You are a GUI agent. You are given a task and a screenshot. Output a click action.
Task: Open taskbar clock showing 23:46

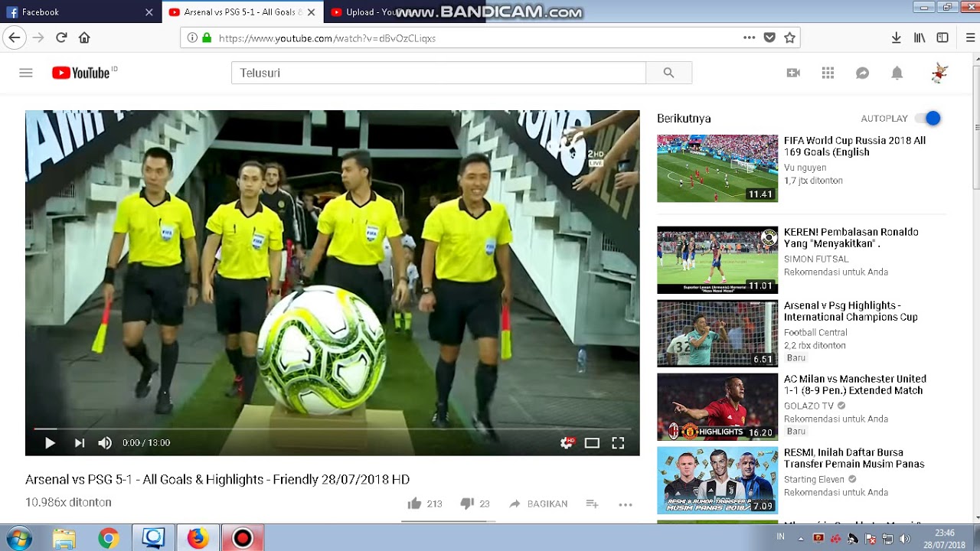click(945, 539)
